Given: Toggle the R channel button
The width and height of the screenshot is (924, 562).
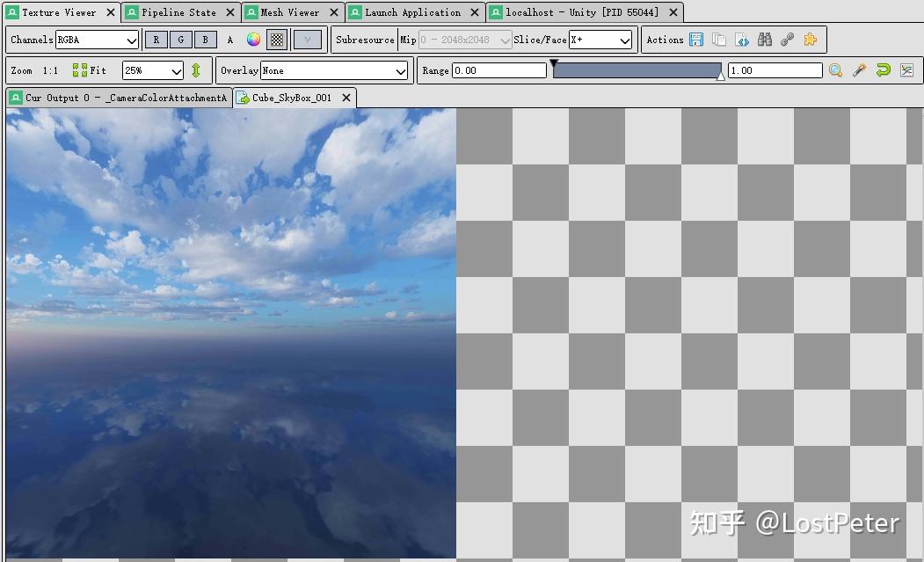Looking at the screenshot, I should point(155,40).
